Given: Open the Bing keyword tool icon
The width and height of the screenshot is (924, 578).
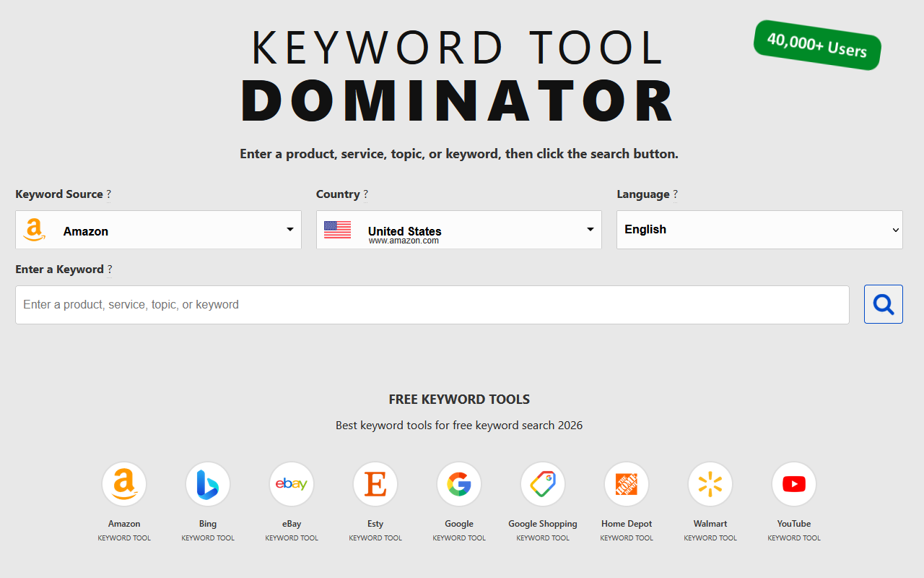Looking at the screenshot, I should (208, 484).
